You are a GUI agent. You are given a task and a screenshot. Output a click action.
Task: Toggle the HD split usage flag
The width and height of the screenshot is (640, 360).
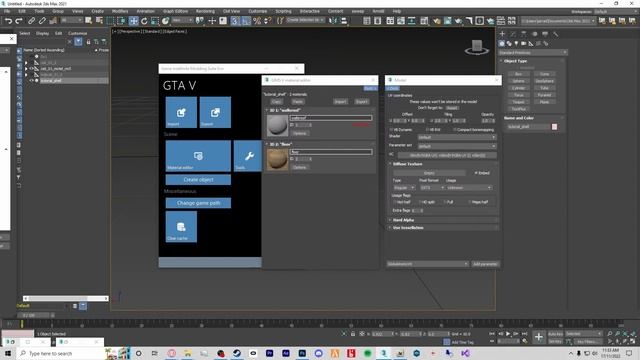click(420, 202)
